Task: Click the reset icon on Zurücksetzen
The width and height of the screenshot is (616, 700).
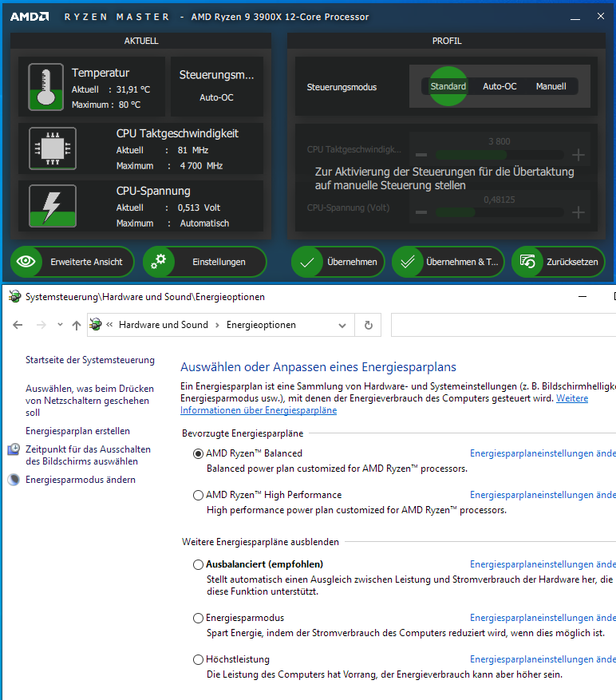Action: pyautogui.click(x=527, y=262)
